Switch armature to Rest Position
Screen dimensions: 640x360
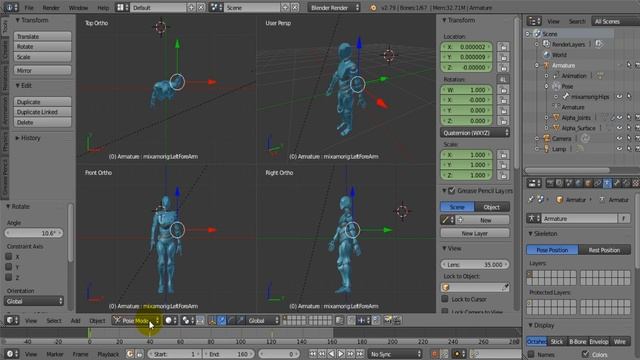point(604,250)
